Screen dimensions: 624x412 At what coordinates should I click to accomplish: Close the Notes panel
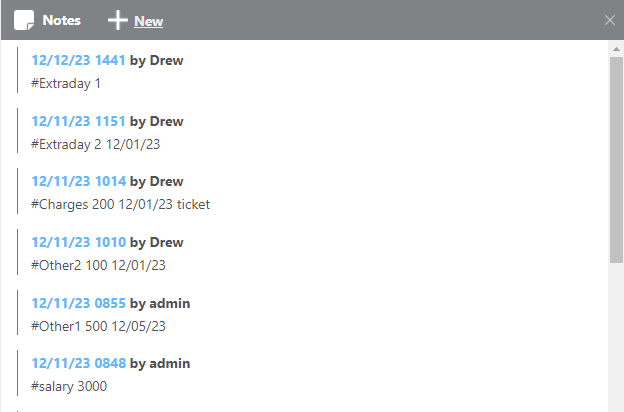pos(610,20)
